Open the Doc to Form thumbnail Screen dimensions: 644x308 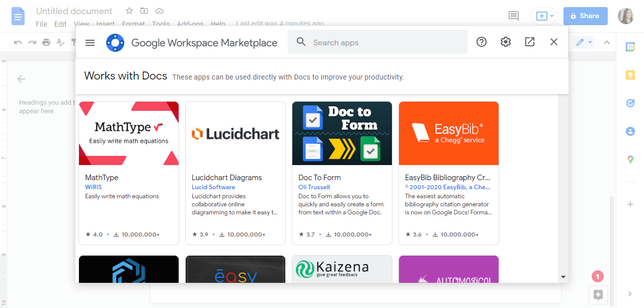pyautogui.click(x=342, y=133)
